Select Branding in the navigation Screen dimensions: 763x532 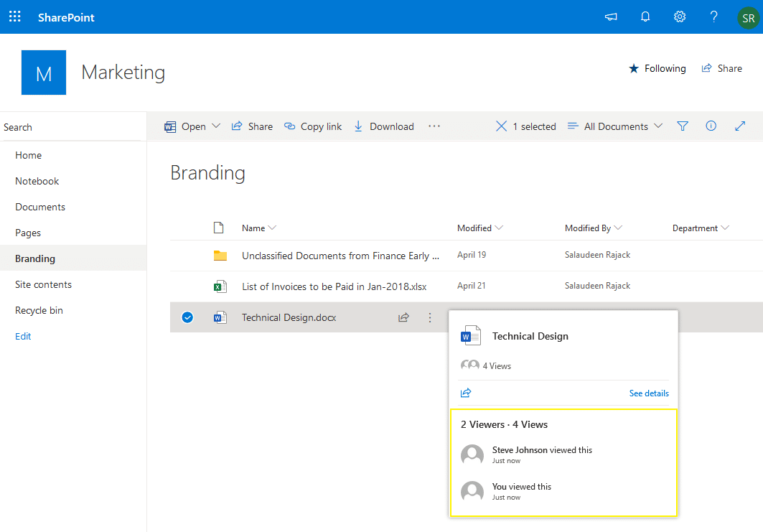pyautogui.click(x=35, y=258)
